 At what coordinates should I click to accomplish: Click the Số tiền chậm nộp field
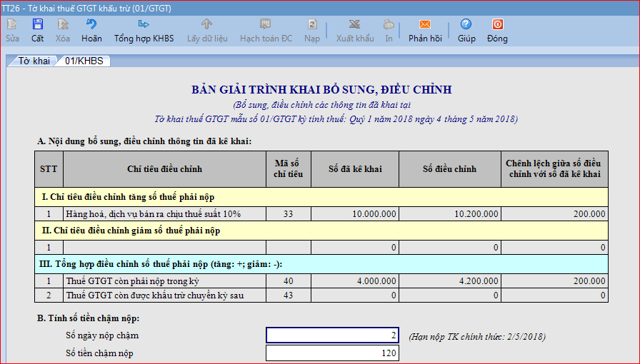pyautogui.click(x=332, y=353)
